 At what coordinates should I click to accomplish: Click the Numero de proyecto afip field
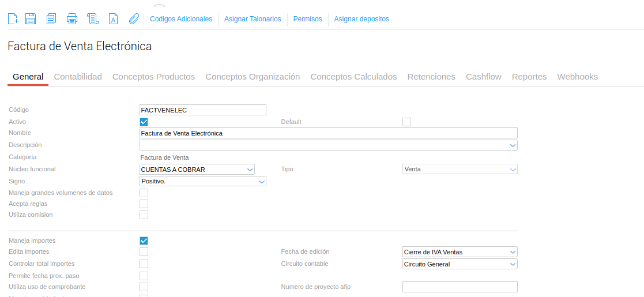click(460, 287)
